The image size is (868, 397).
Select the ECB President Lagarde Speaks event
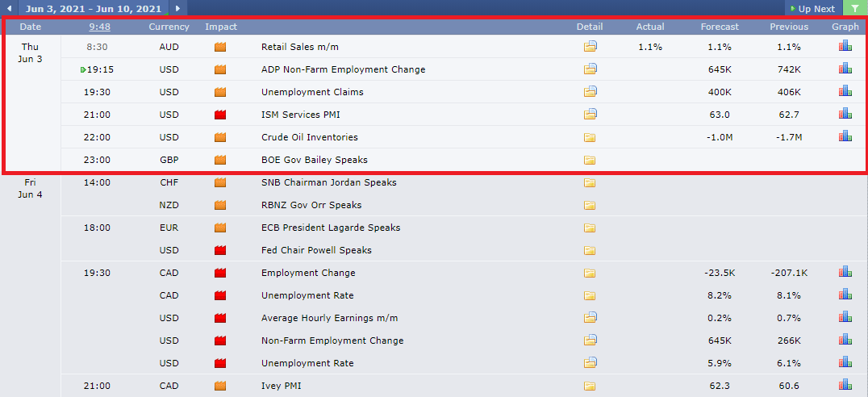(331, 228)
